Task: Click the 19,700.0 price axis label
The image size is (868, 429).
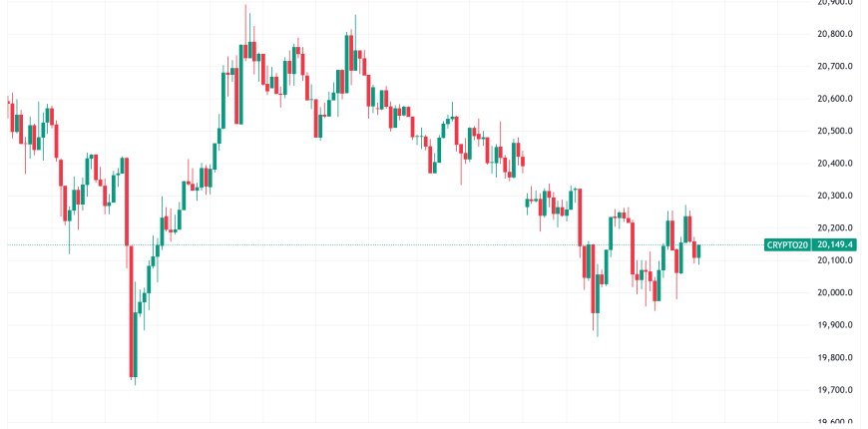Action: click(836, 390)
